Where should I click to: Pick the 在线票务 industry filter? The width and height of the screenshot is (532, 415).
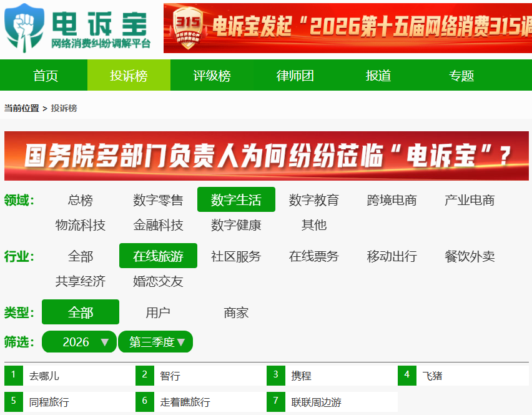pos(314,256)
